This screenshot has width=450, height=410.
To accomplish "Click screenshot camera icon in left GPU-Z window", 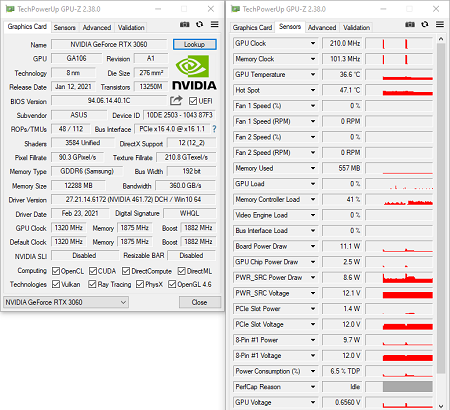I will pyautogui.click(x=185, y=24).
